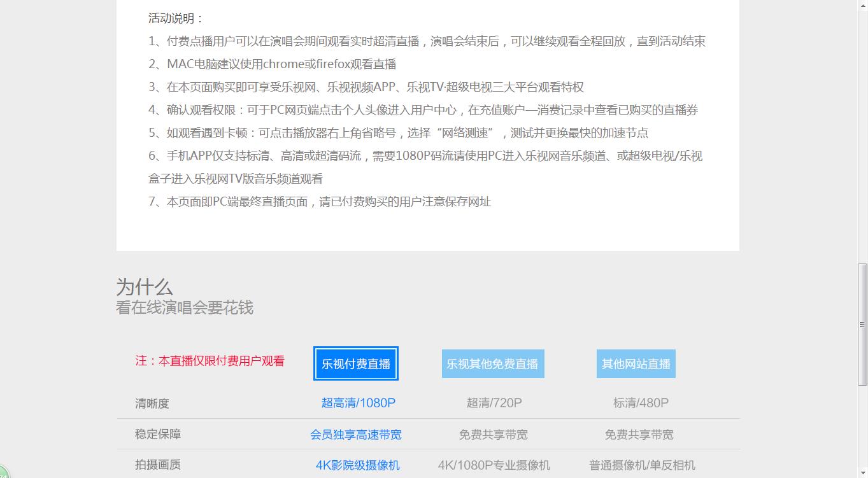The image size is (868, 478).
Task: Click the 免费共享带宽 text under 其他网站直播
Action: pyautogui.click(x=639, y=435)
